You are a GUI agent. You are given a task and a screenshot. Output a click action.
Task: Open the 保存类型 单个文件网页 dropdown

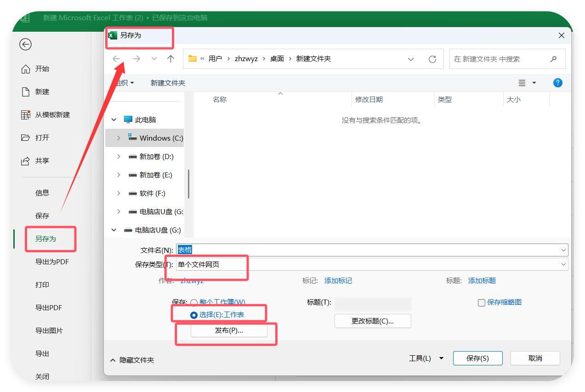coord(372,264)
